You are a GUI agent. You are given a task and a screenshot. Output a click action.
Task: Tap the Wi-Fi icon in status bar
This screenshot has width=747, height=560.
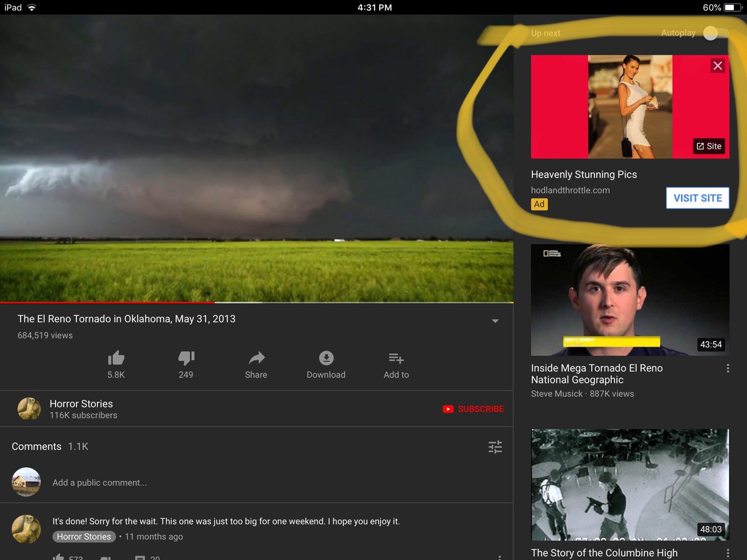point(32,7)
